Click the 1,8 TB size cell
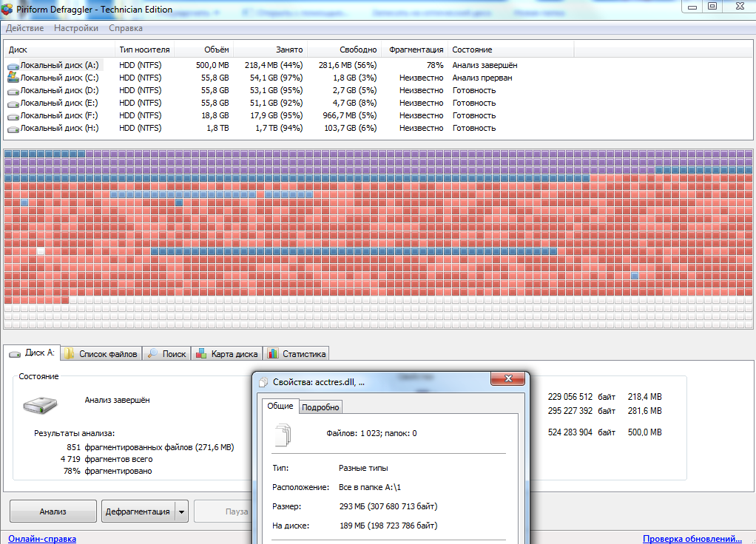 tap(218, 128)
